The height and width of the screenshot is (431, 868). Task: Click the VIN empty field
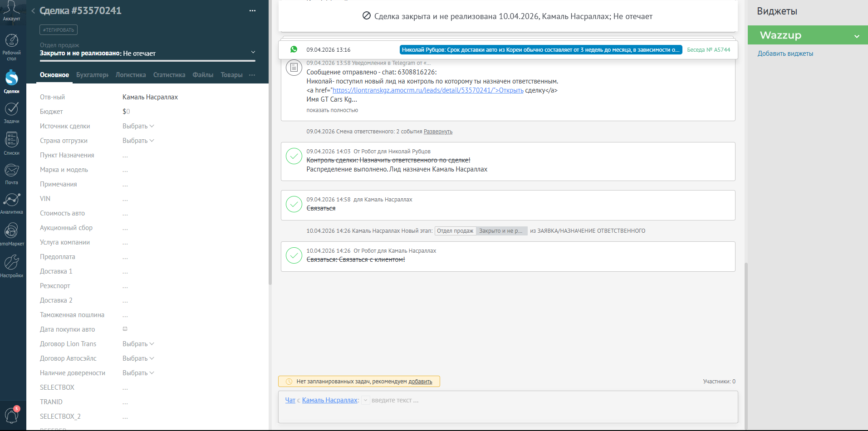[x=125, y=199]
